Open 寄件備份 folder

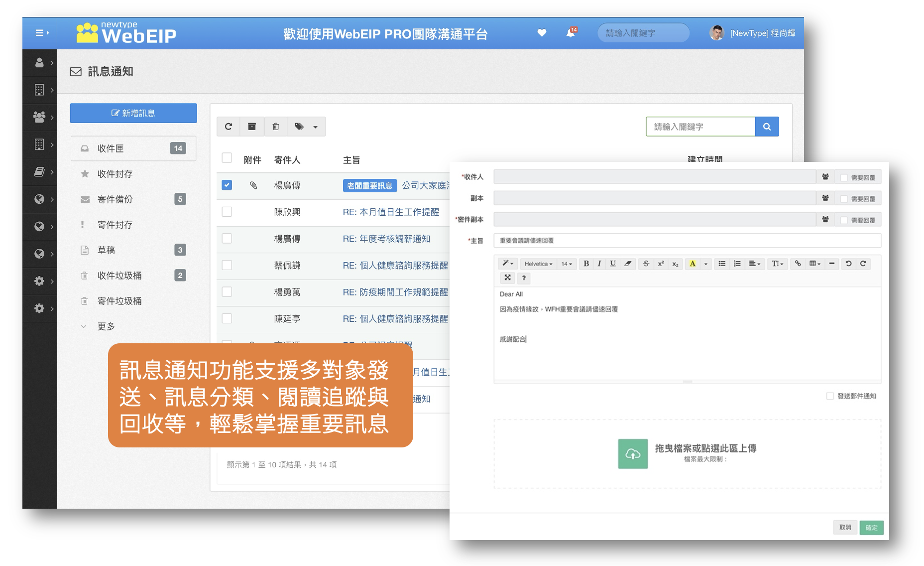pos(133,199)
